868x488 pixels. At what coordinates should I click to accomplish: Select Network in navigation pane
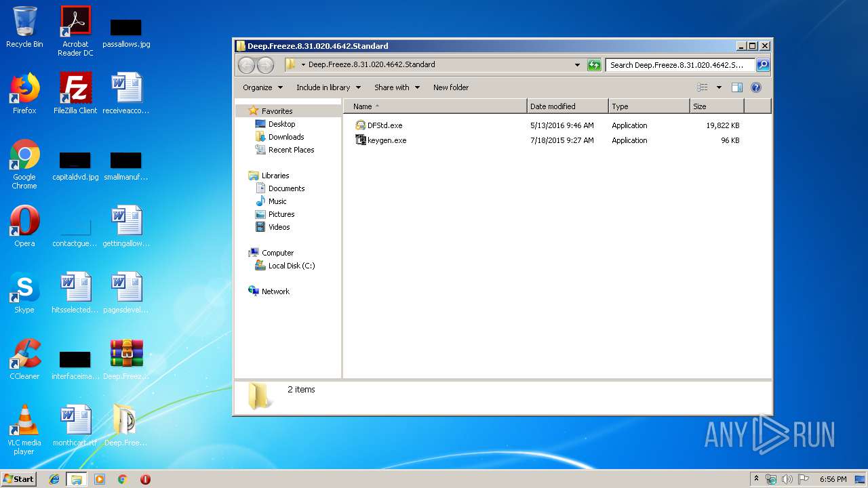point(275,291)
